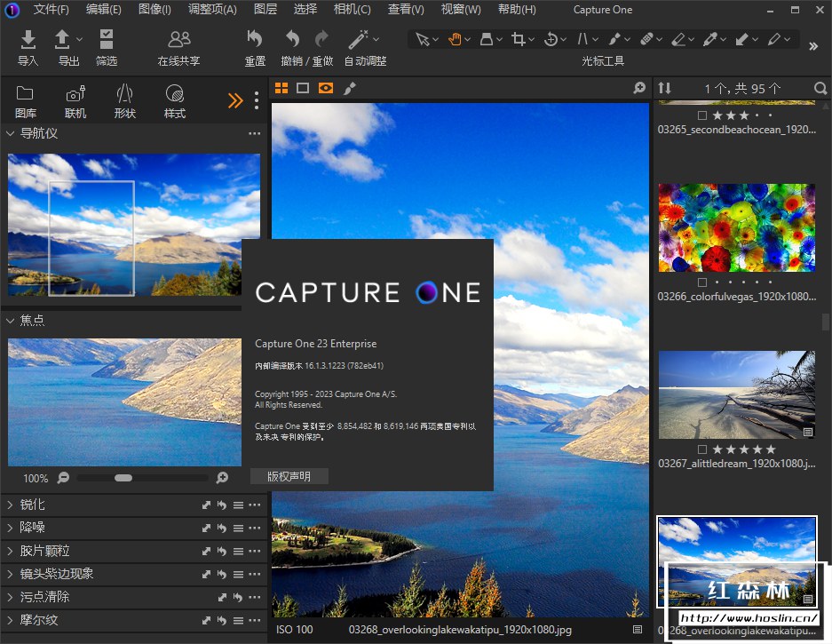Tick the color tag box for 03267_alittledream
Viewport: 832px width, 644px height.
click(702, 449)
